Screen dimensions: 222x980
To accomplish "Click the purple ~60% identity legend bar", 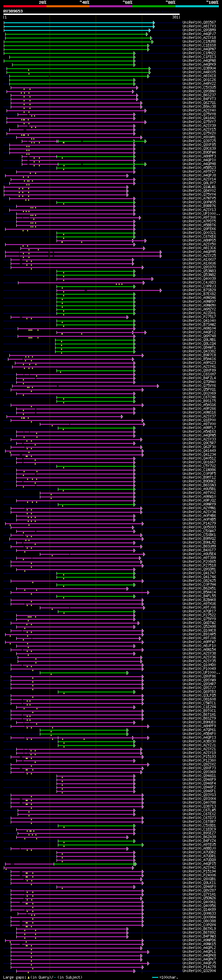I will click(x=111, y=6).
